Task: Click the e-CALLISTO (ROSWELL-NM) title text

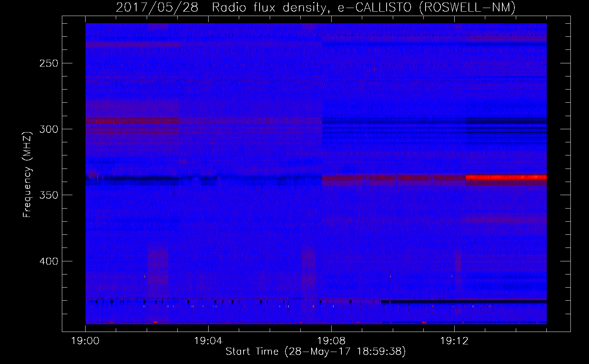Action: 427,8
